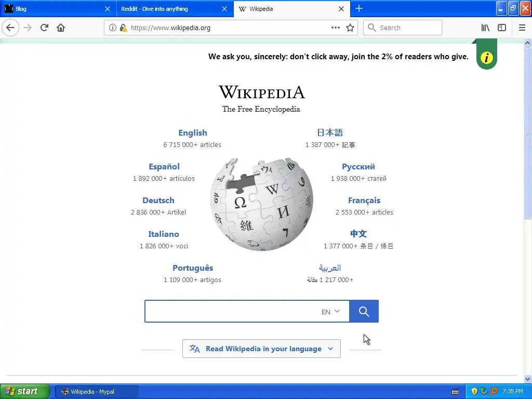
Task: Click scrollbar up arrow
Action: coord(527,43)
